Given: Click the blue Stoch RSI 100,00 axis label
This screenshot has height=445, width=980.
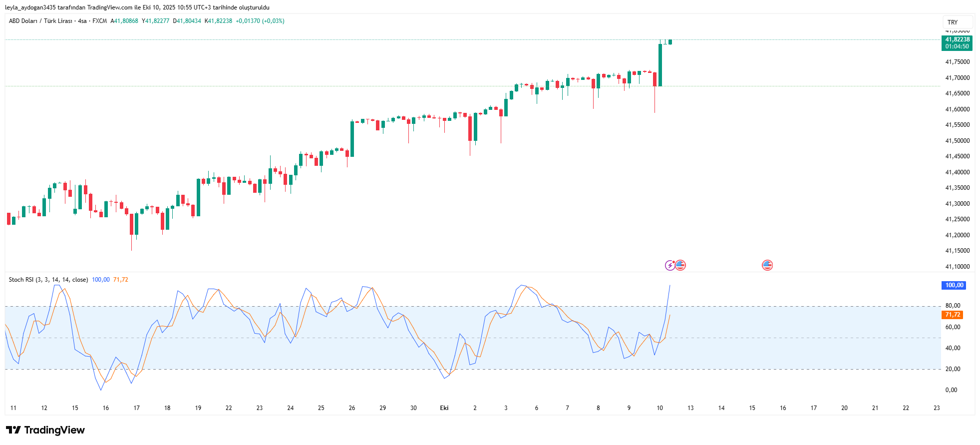Looking at the screenshot, I should coord(954,285).
